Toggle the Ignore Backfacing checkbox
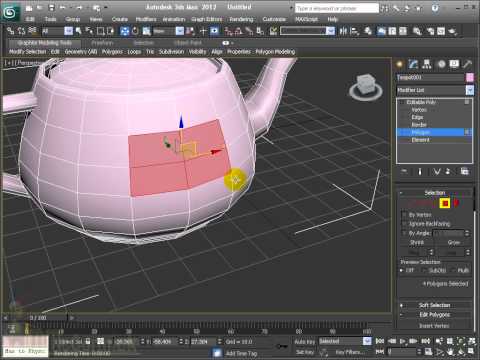The height and width of the screenshot is (360, 480). coord(404,224)
